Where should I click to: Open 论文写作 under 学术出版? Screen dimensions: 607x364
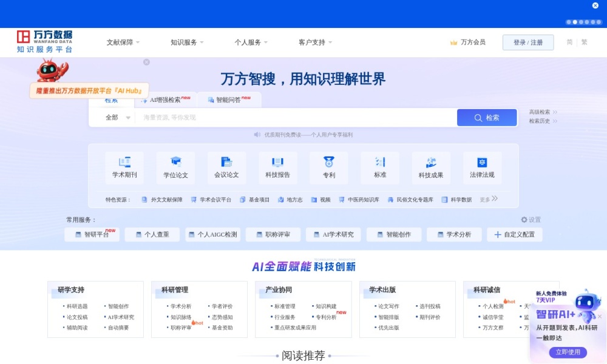(x=388, y=306)
